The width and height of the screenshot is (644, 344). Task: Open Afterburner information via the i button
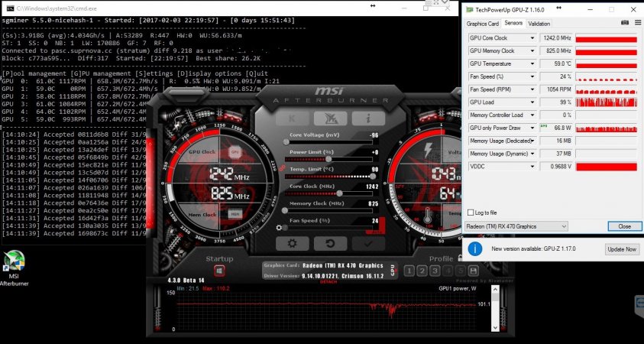(368, 118)
